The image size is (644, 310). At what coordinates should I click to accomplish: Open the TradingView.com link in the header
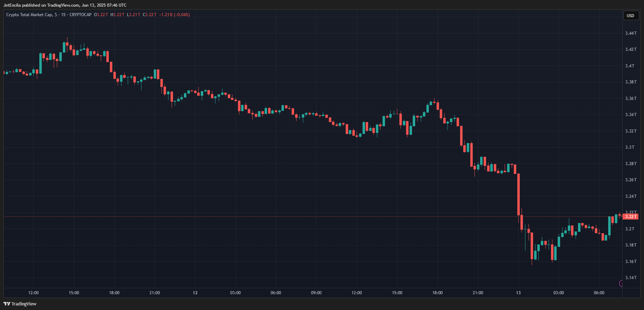tap(63, 5)
